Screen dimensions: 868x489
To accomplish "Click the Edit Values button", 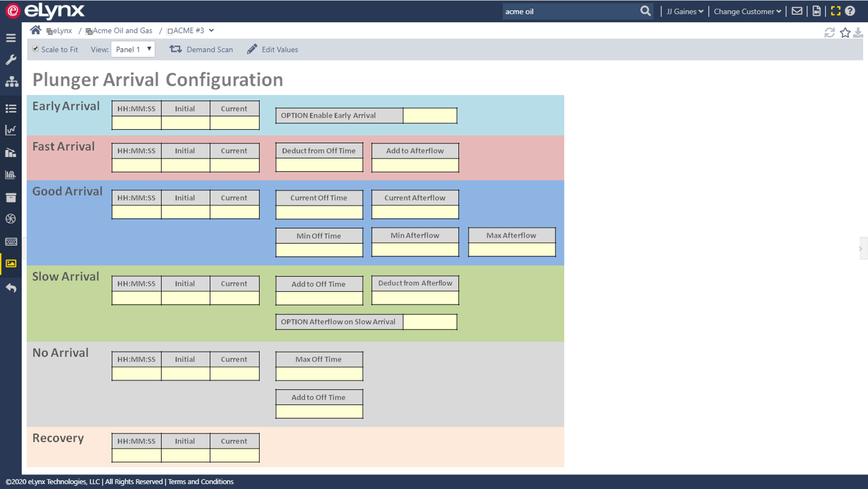I will click(272, 49).
